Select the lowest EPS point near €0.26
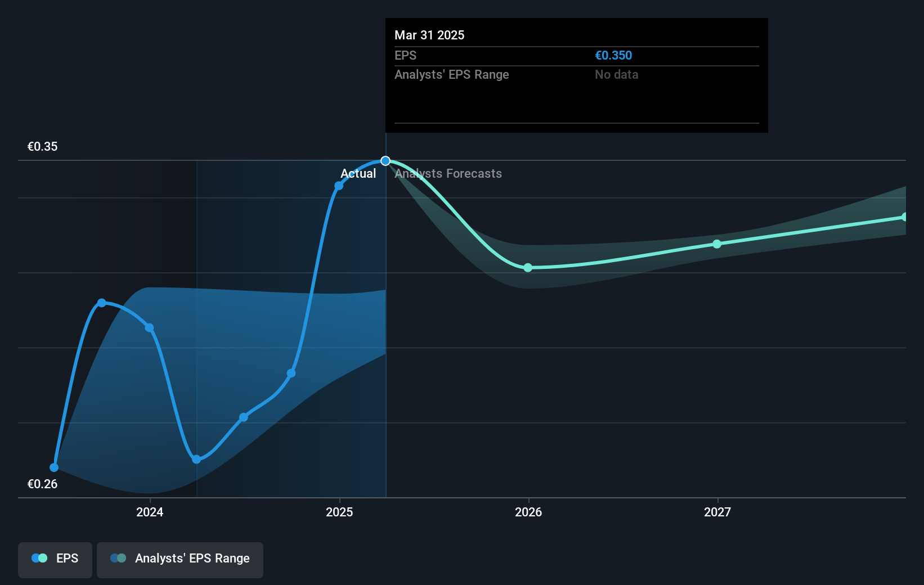Viewport: 924px width, 585px height. point(54,467)
